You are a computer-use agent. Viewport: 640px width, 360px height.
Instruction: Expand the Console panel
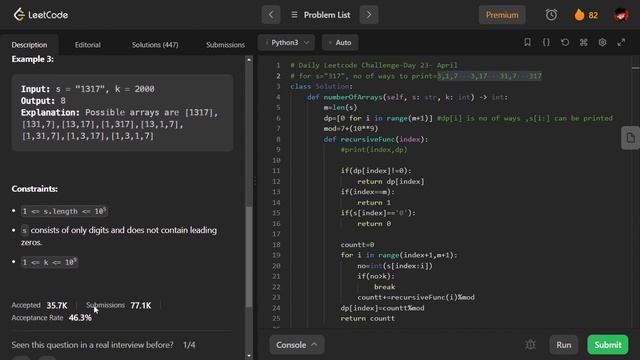tap(297, 345)
